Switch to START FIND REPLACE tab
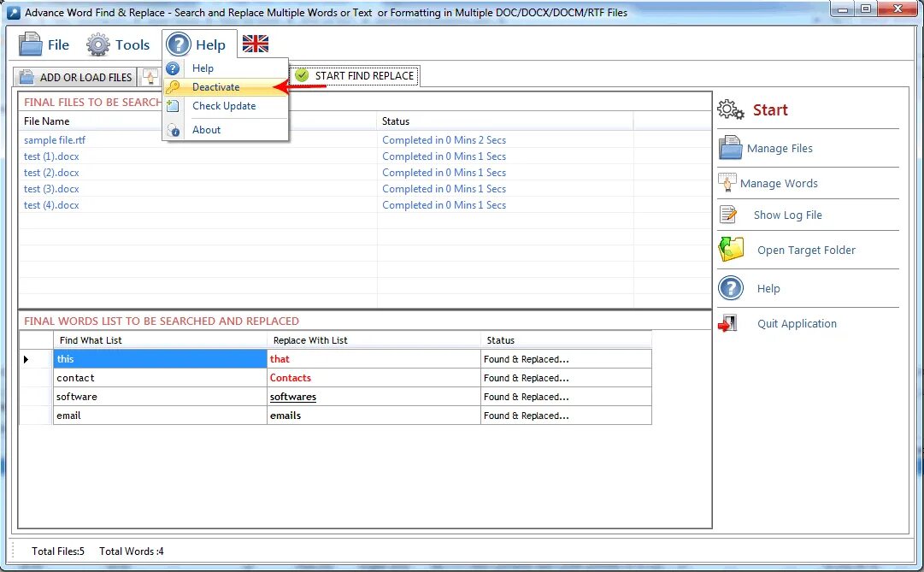The image size is (924, 572). [x=354, y=76]
